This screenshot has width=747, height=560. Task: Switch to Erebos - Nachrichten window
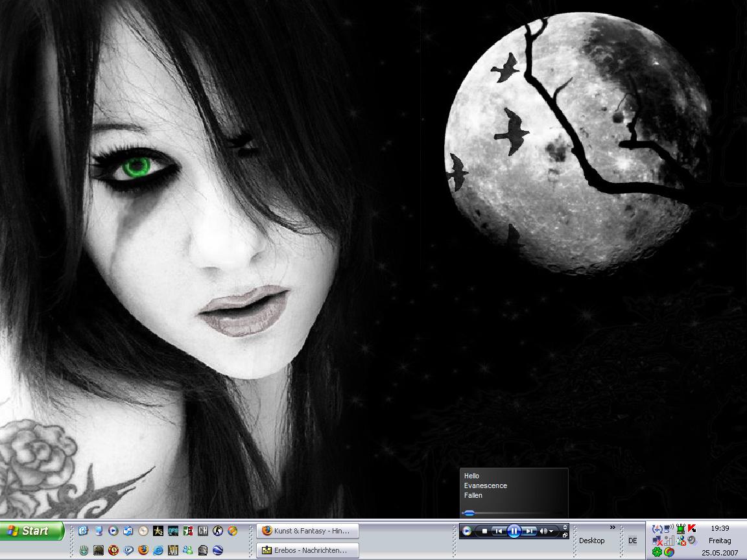click(x=308, y=550)
